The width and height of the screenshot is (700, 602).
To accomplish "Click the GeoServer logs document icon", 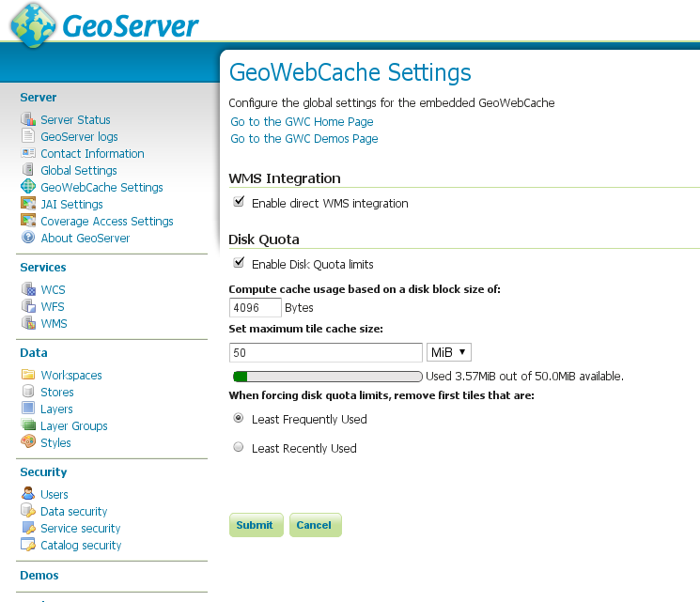I will 28,135.
